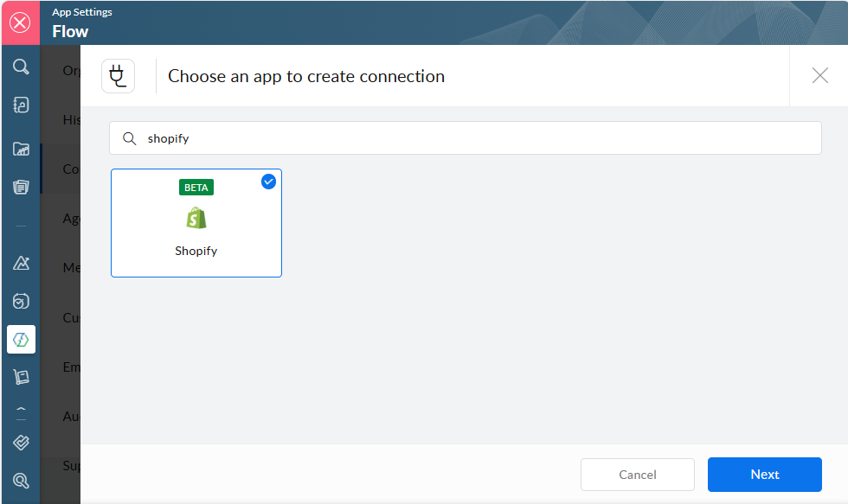Open the calendar check icon in the sidebar

[x=21, y=301]
